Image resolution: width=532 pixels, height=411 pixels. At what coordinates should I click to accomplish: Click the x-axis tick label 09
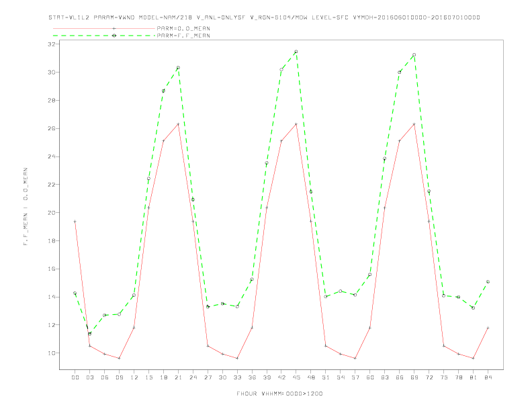pos(119,377)
